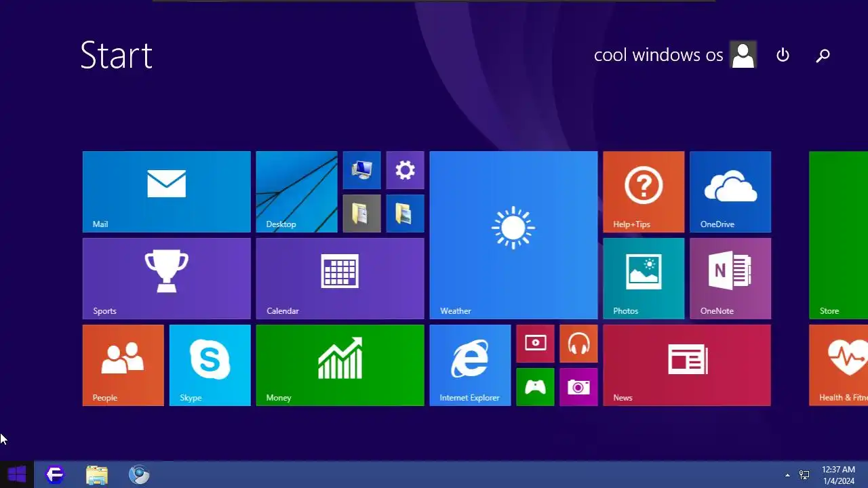Image resolution: width=868 pixels, height=488 pixels.
Task: Open the Camera small tile
Action: click(x=578, y=387)
